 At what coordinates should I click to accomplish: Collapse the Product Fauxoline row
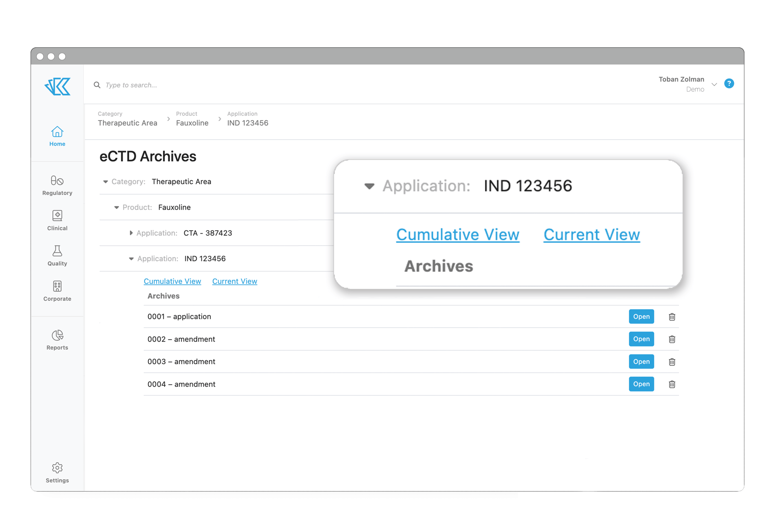pos(116,207)
